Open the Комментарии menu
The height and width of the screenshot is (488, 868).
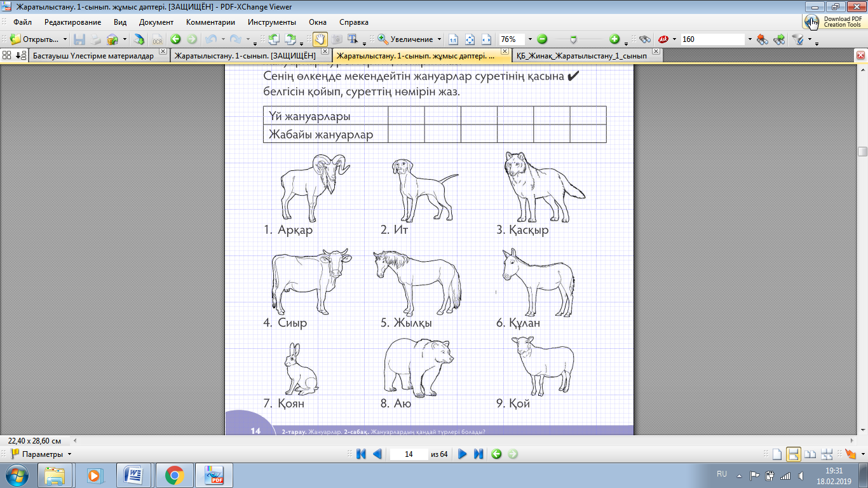[x=210, y=22]
